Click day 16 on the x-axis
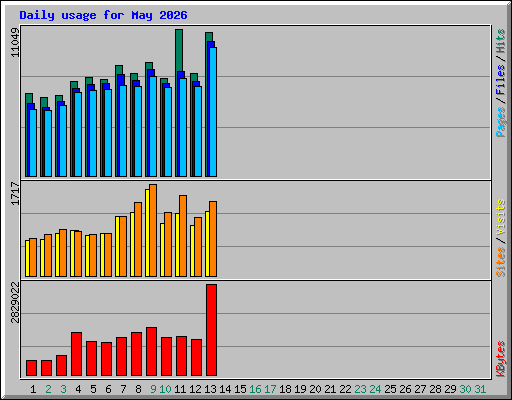The image size is (512, 400). pyautogui.click(x=255, y=389)
